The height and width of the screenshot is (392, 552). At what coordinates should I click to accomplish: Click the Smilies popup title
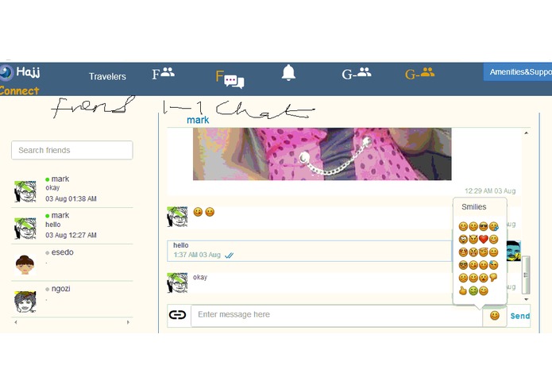pos(474,207)
